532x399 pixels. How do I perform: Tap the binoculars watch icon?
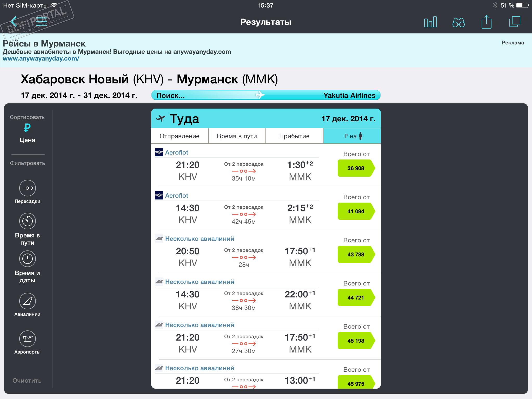[x=458, y=22]
